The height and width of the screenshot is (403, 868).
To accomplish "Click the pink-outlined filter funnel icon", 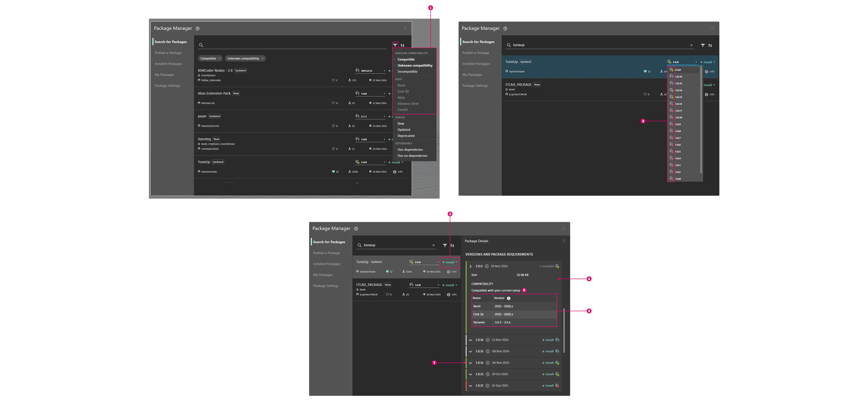I will pos(395,45).
